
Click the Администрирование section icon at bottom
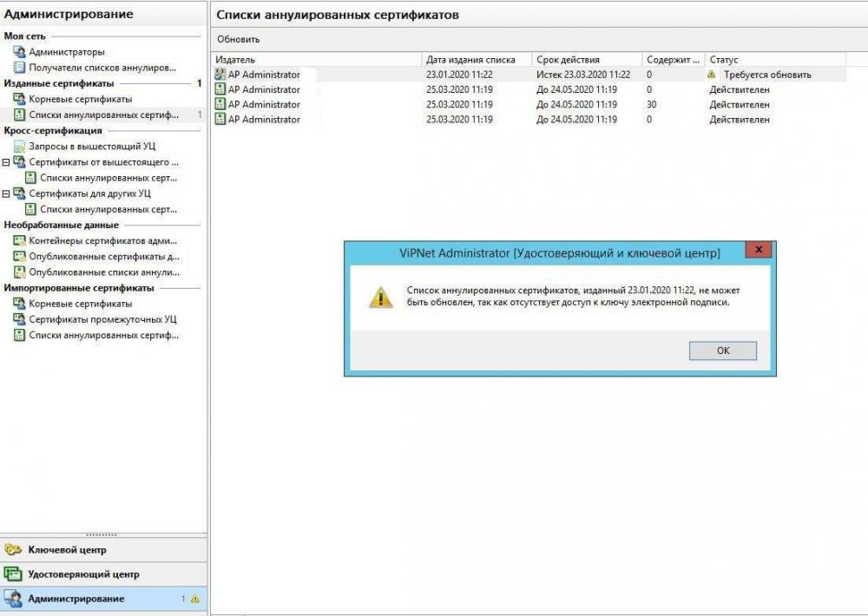(13, 599)
